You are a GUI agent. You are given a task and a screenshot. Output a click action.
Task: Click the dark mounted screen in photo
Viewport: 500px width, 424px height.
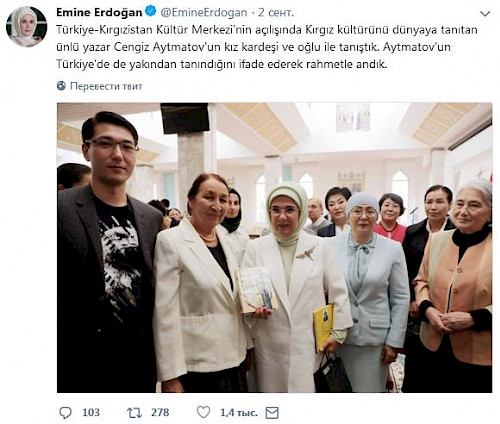185,118
